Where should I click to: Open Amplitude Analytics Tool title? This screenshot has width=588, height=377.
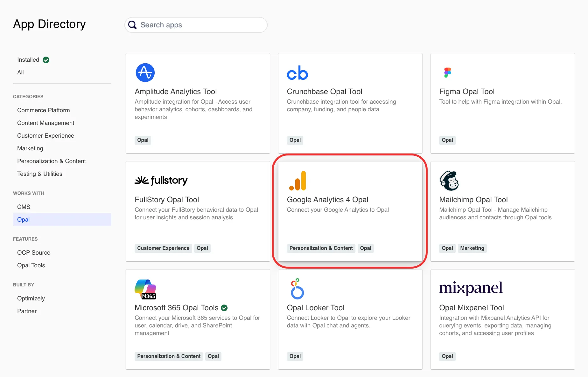pyautogui.click(x=176, y=92)
